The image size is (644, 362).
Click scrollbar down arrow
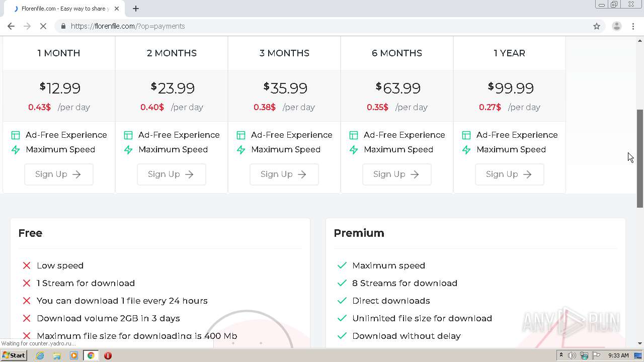(640, 343)
